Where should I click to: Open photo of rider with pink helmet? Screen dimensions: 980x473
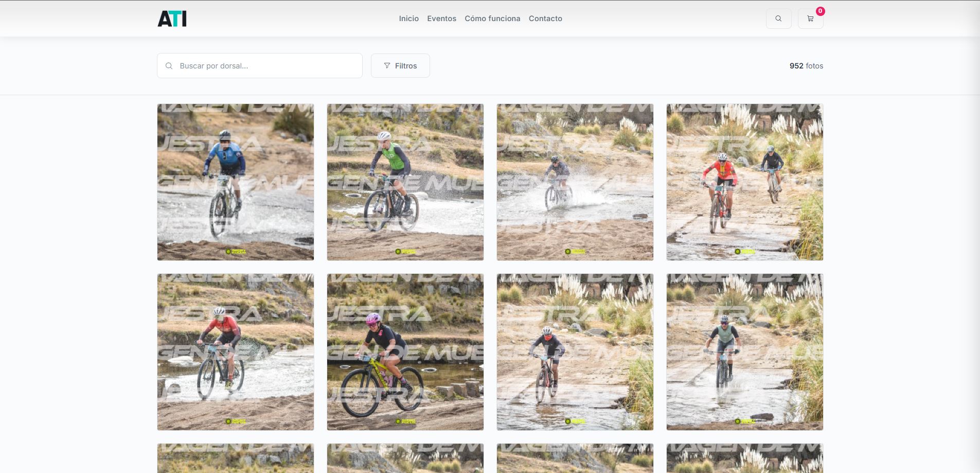[x=405, y=352]
